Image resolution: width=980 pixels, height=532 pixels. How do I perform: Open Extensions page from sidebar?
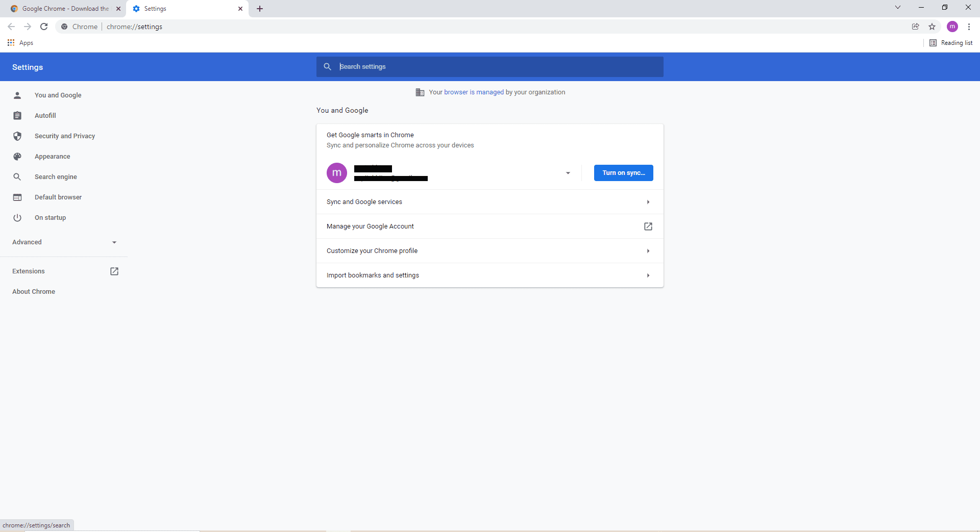[64, 271]
